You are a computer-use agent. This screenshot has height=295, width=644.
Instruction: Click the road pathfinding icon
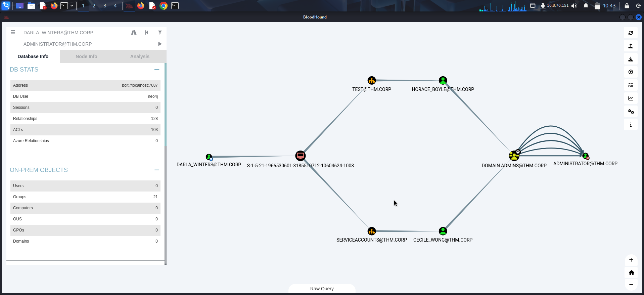134,33
